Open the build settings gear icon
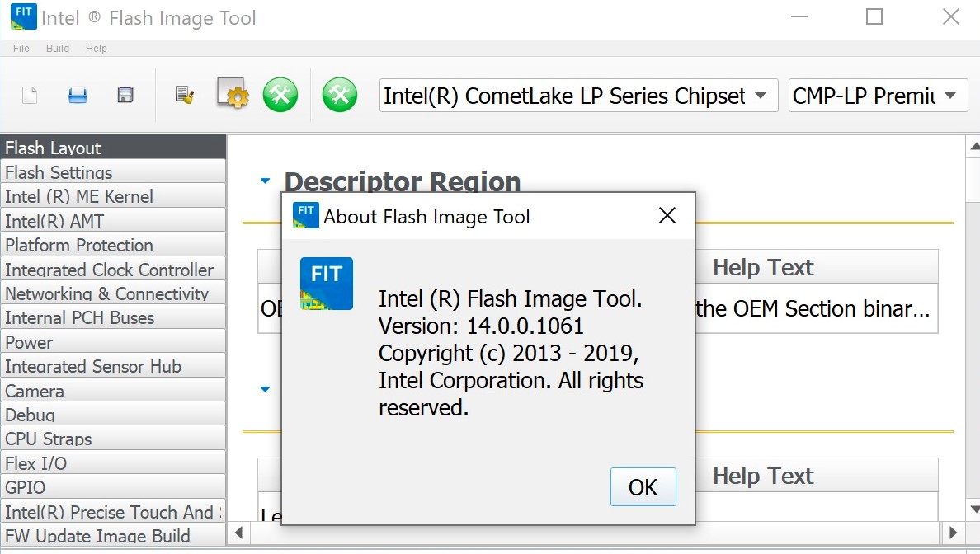The image size is (980, 554). (233, 94)
